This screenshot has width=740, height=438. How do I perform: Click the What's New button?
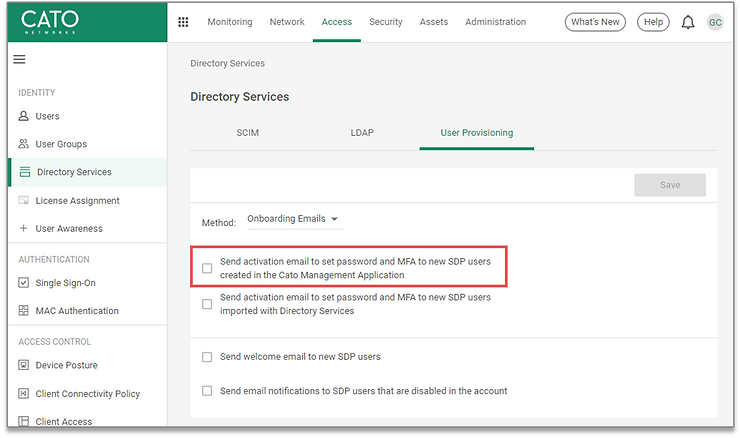coord(595,22)
